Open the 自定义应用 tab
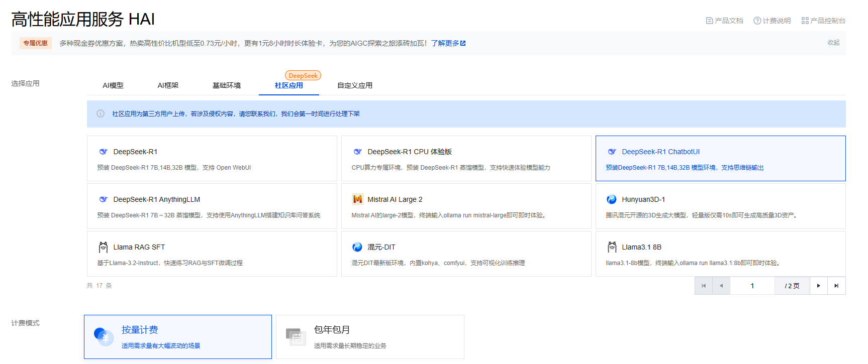Image resolution: width=868 pixels, height=364 pixels. (x=355, y=85)
